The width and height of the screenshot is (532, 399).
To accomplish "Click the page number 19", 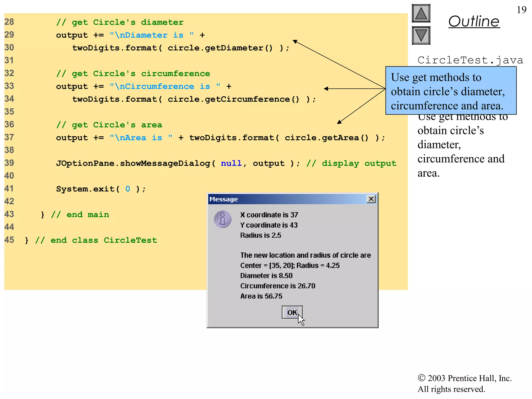I will (x=521, y=10).
